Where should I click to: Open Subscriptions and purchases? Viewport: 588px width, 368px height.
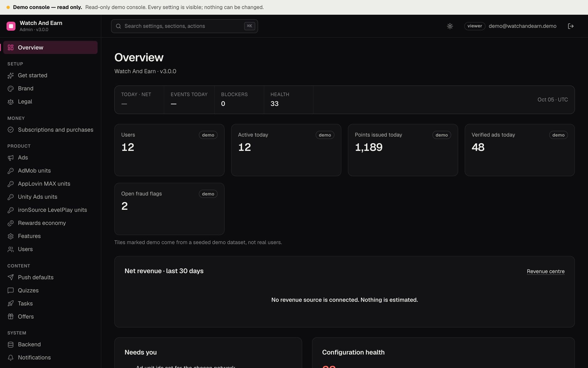pyautogui.click(x=51, y=130)
